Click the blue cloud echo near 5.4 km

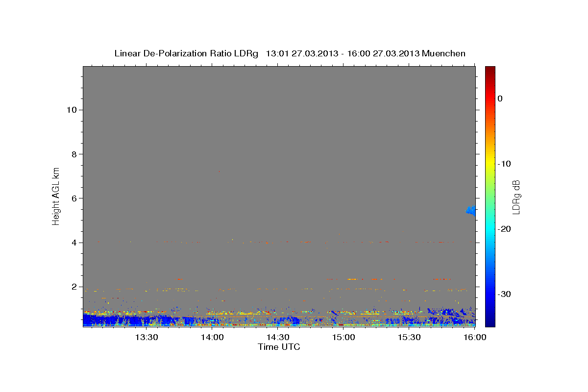[471, 211]
